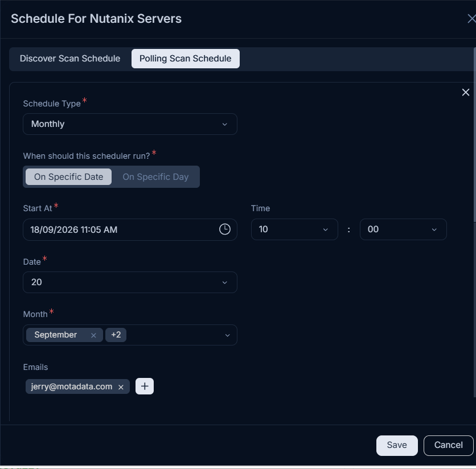Cancel the schedule dialog
Image resolution: width=476 pixels, height=469 pixels.
448,445
